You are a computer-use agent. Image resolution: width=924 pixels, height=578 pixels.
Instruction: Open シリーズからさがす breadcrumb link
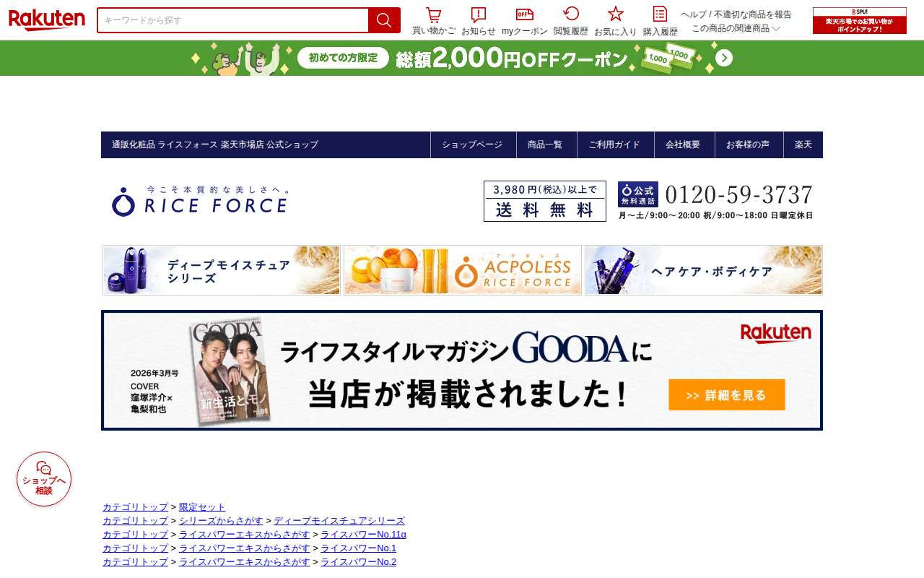pyautogui.click(x=221, y=521)
